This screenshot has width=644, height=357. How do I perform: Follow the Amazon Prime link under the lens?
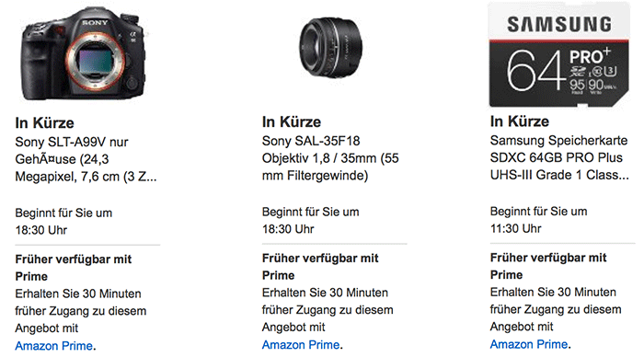pyautogui.click(x=301, y=345)
